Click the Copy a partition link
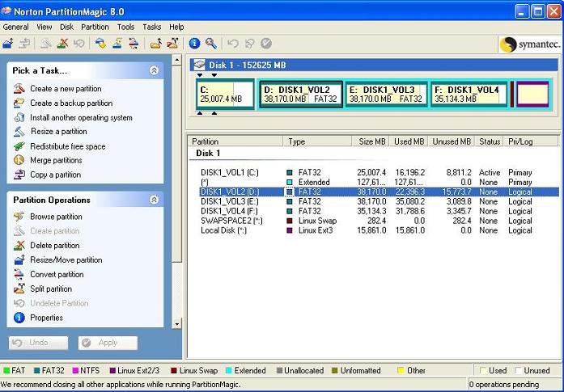Viewport: 564px width, 392px height. pyautogui.click(x=55, y=175)
